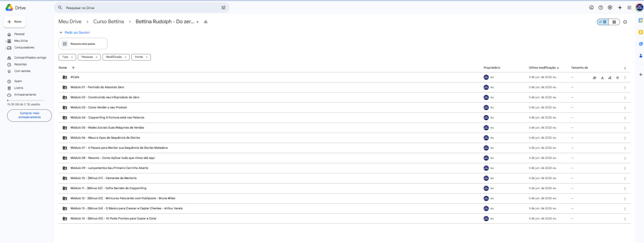This screenshot has height=243, width=644.
Task: Switch to grid layout view
Action: [614, 22]
